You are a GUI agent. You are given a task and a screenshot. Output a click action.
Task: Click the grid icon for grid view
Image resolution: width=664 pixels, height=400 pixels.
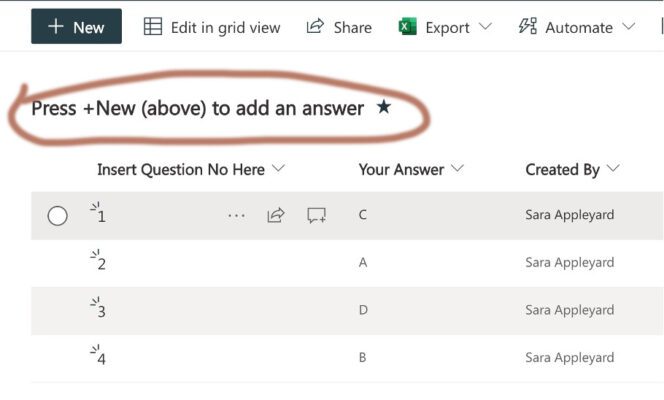(153, 26)
